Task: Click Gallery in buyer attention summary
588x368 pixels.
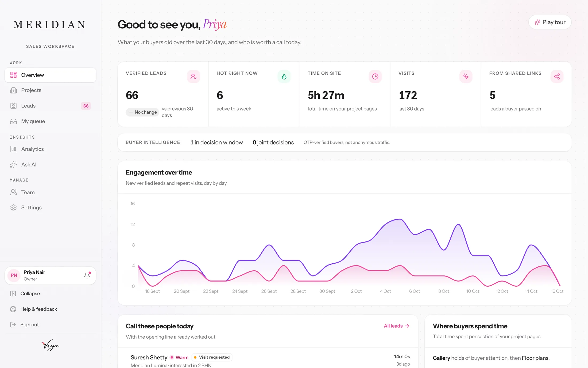Action: click(x=441, y=358)
